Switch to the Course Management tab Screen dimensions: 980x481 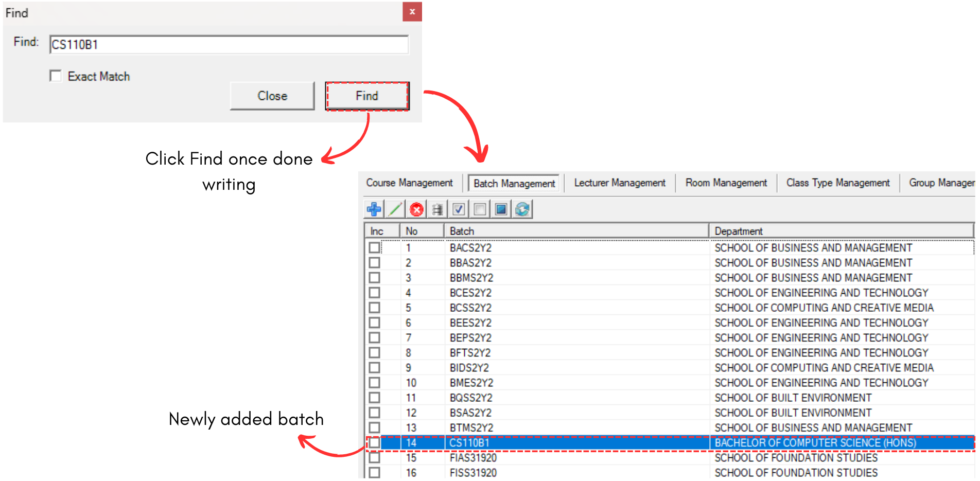(x=409, y=183)
